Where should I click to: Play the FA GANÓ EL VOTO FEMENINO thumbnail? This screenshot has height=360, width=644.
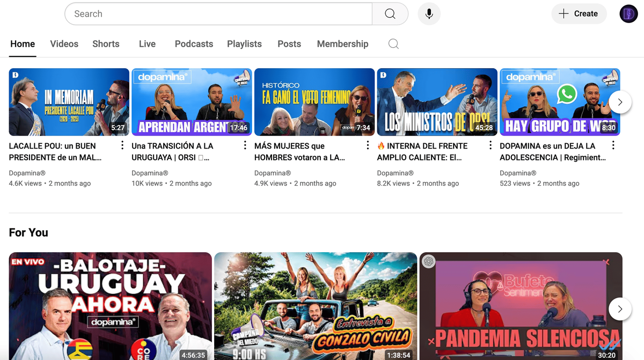(x=314, y=102)
